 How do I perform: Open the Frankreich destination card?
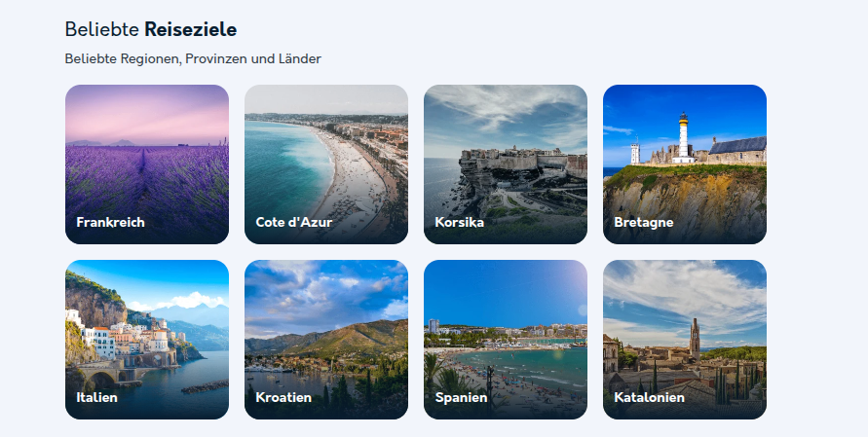click(147, 164)
